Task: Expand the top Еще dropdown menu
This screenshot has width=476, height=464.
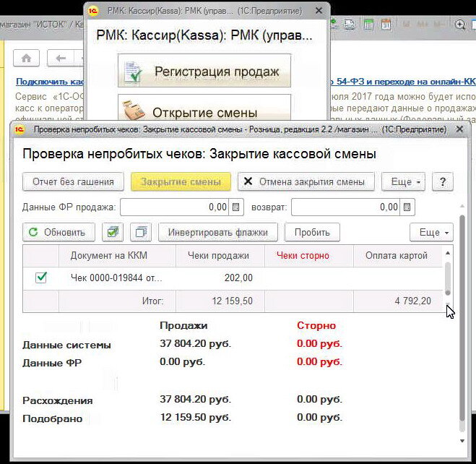Action: coord(403,181)
